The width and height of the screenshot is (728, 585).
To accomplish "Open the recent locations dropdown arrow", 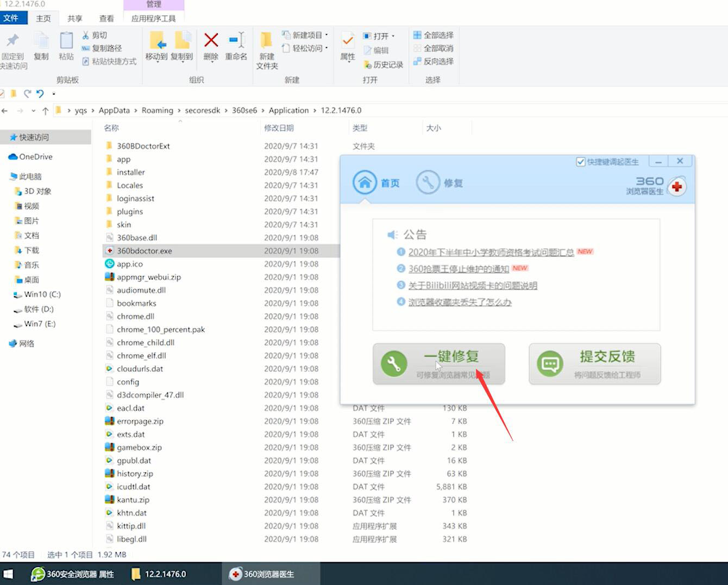I will tap(33, 111).
